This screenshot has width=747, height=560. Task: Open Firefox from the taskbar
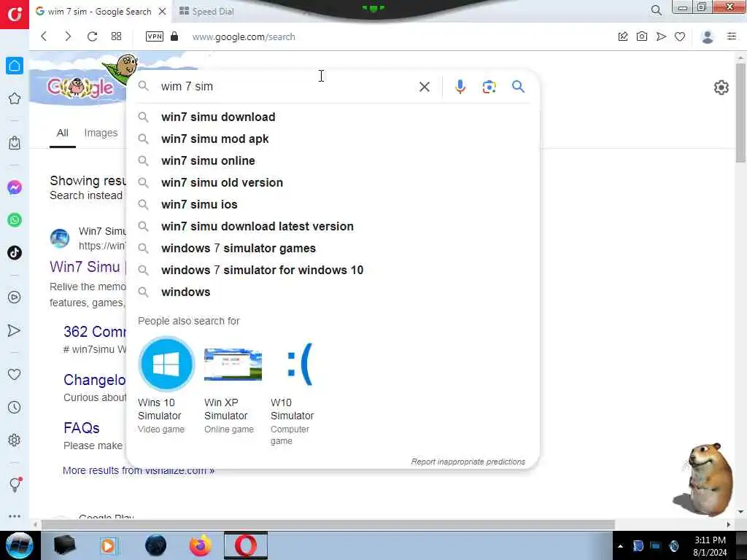click(x=201, y=545)
